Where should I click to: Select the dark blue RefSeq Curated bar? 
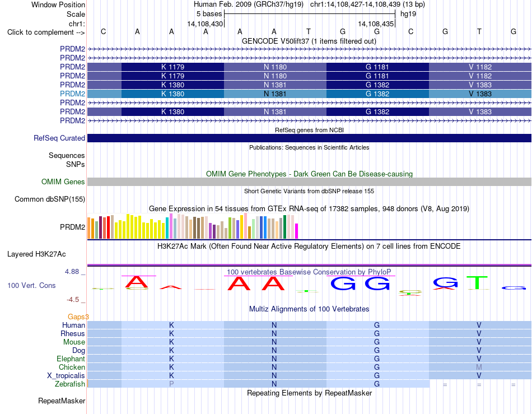point(309,138)
